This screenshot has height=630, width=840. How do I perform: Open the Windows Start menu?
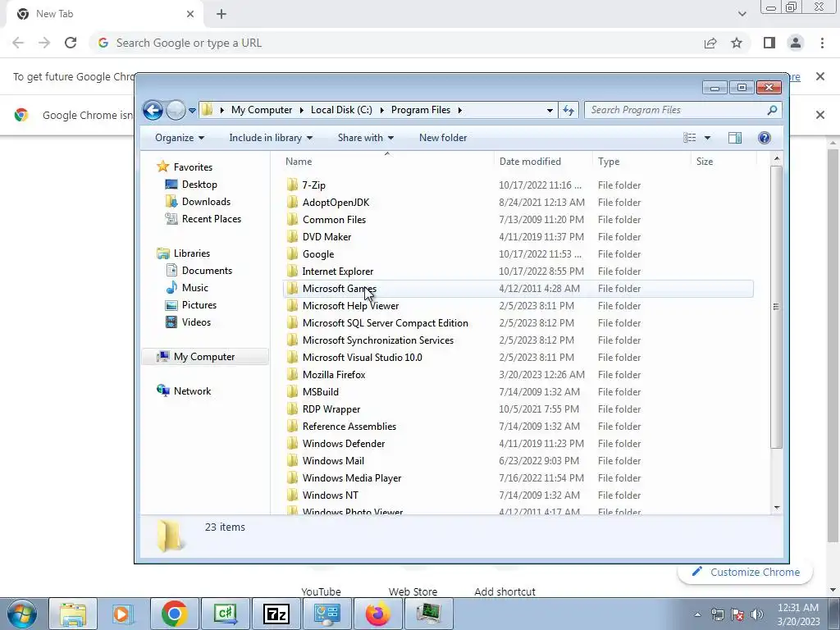(x=22, y=614)
